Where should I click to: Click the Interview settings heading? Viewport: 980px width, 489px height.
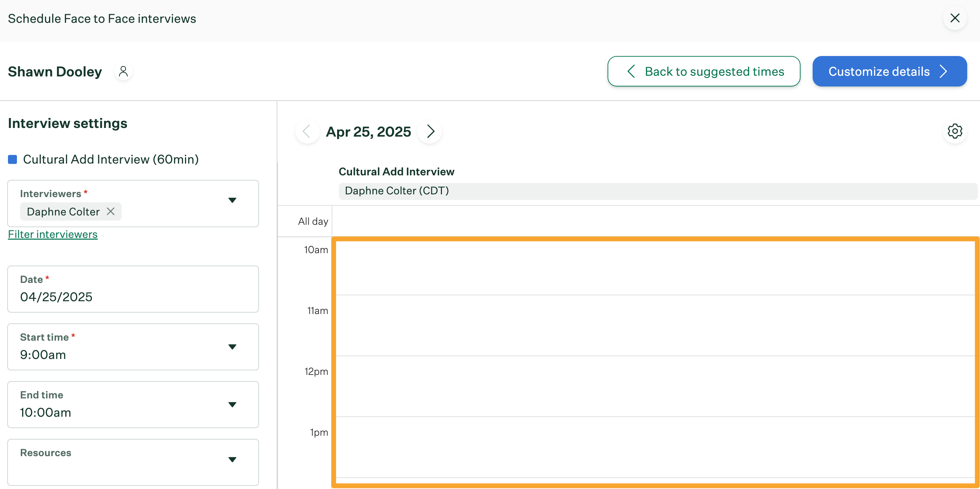[x=68, y=123]
